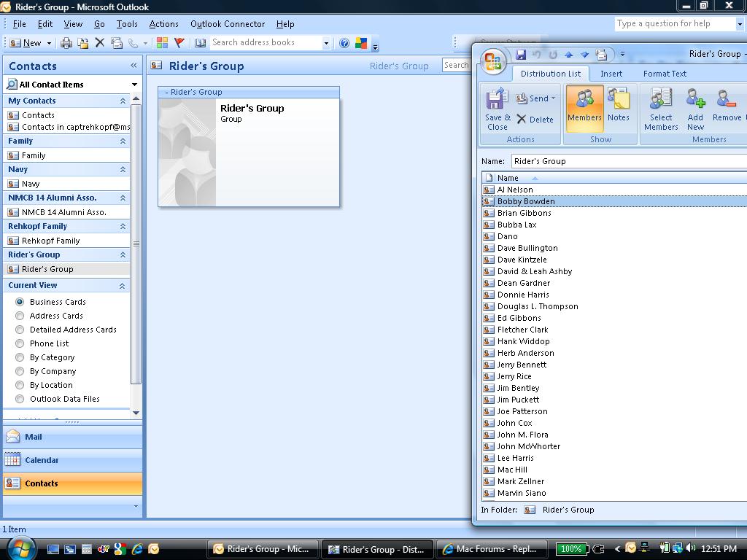This screenshot has width=747, height=560.
Task: Click the blue Help question mark icon
Action: (x=344, y=43)
